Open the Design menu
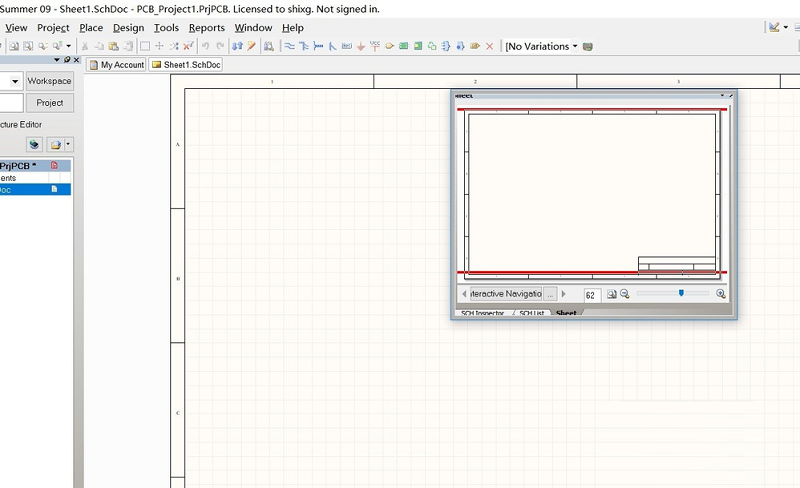Image resolution: width=800 pixels, height=488 pixels. pos(128,28)
